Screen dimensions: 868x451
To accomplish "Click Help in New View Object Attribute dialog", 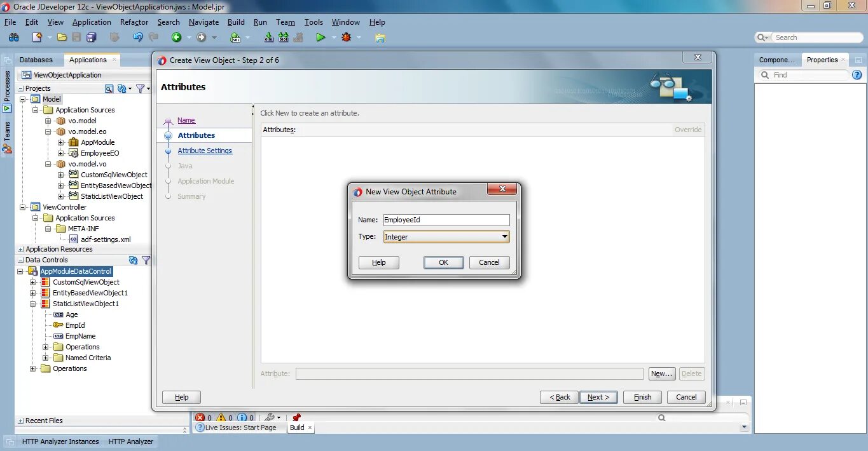I will (x=379, y=262).
